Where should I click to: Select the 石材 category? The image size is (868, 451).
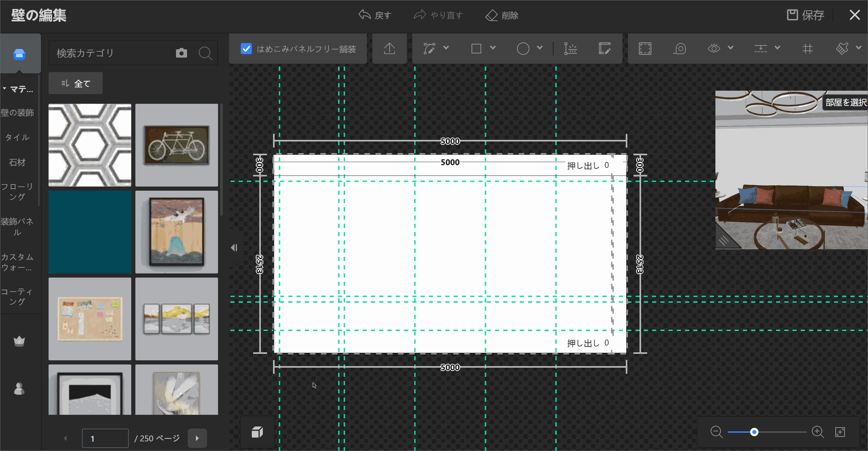click(17, 162)
